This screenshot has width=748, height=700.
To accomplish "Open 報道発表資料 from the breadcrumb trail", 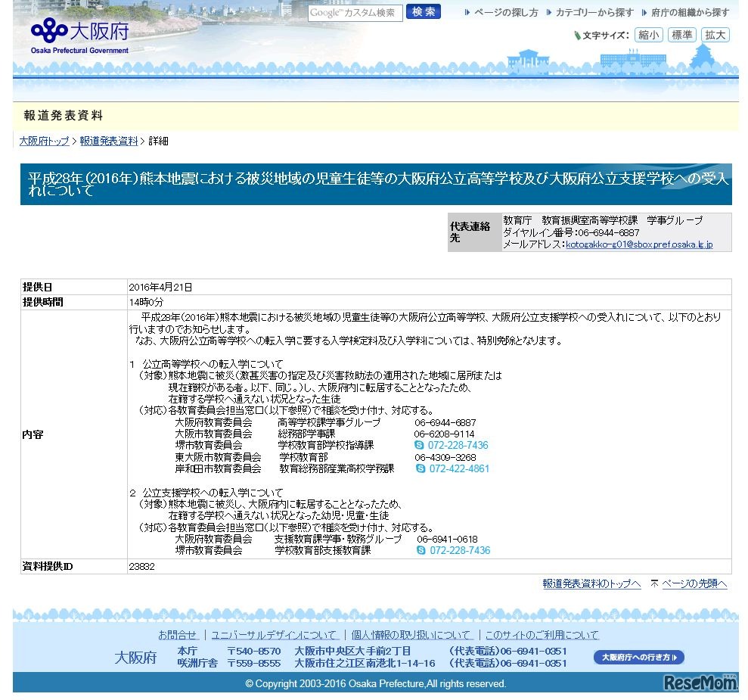I will click(x=107, y=141).
